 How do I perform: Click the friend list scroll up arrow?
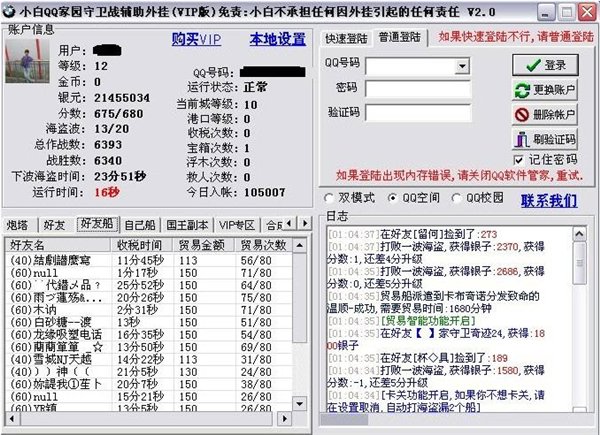click(x=300, y=245)
